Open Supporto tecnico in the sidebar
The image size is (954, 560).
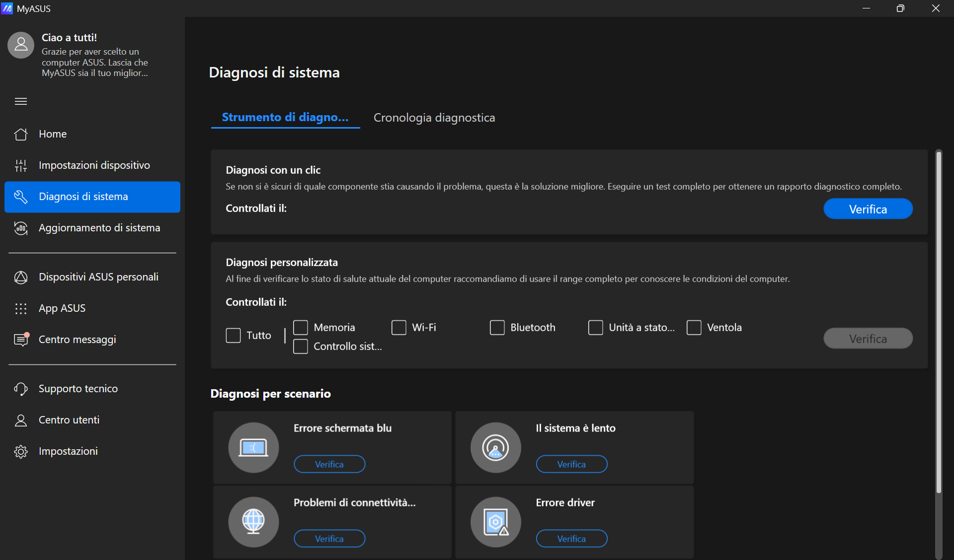coord(92,389)
